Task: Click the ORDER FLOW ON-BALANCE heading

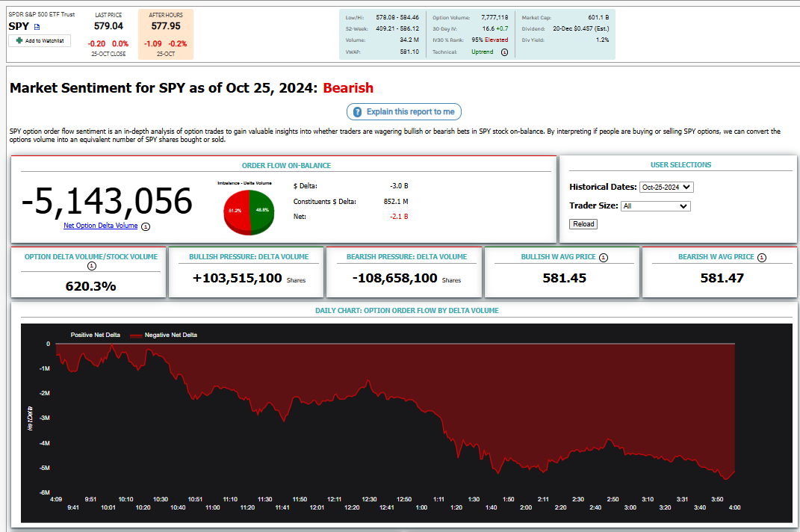Action: pos(286,166)
